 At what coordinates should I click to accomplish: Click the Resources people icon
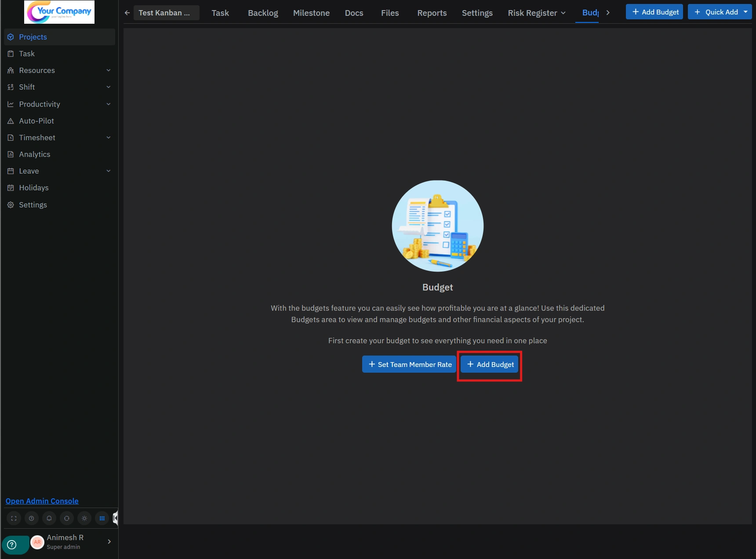tap(11, 70)
